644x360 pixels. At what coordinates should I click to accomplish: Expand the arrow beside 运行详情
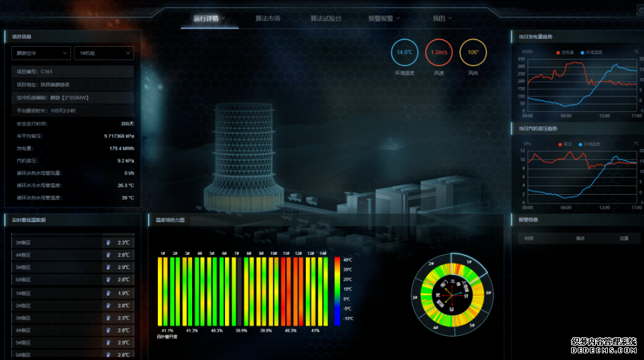[x=224, y=19]
